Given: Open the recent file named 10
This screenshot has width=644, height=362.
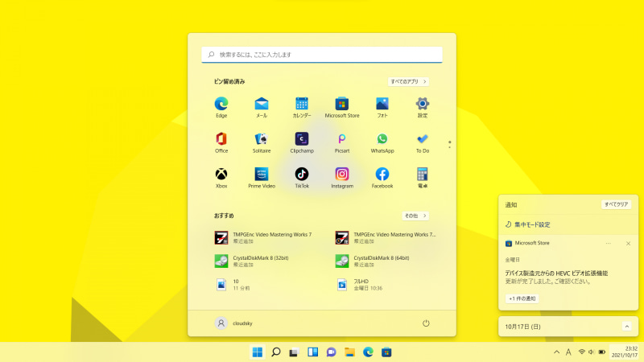Looking at the screenshot, I should point(233,285).
